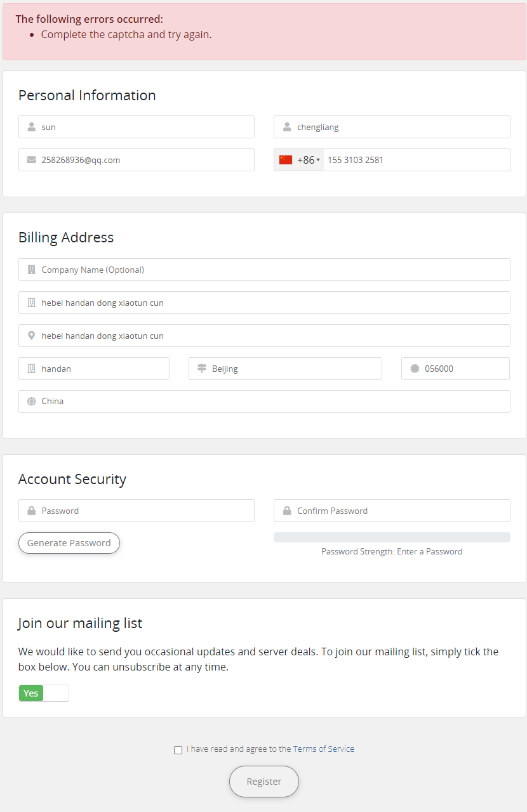Tick the Terms of Service agreement checkbox
The width and height of the screenshot is (527, 812).
(x=178, y=750)
